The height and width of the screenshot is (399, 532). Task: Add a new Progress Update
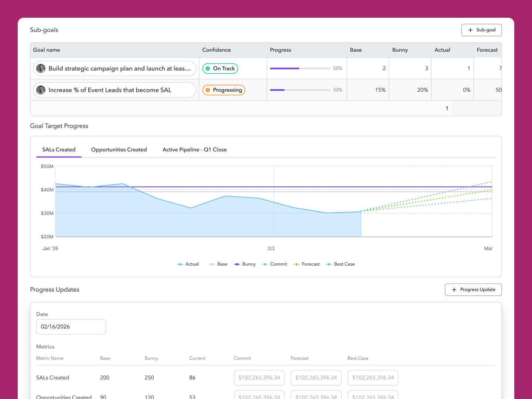click(x=473, y=290)
